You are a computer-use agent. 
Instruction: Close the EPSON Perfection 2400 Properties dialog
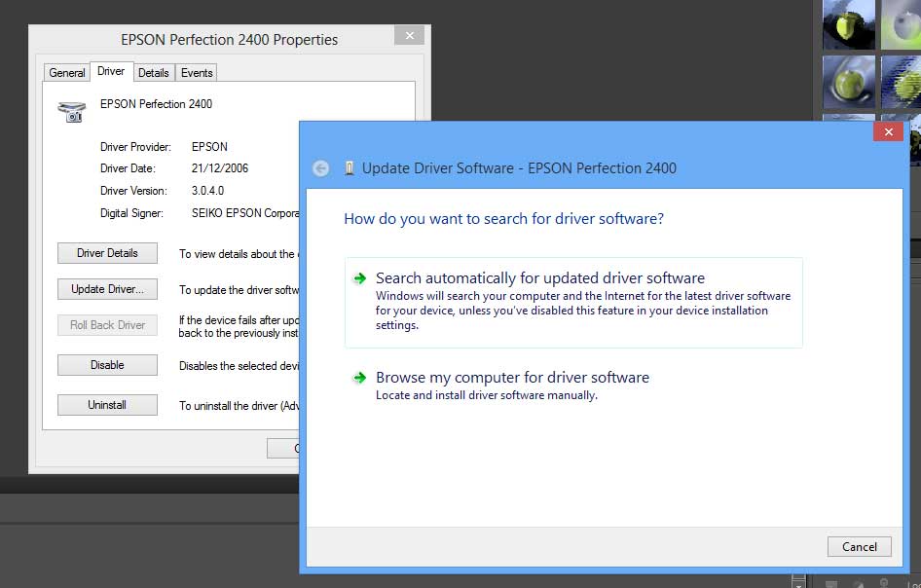click(409, 35)
